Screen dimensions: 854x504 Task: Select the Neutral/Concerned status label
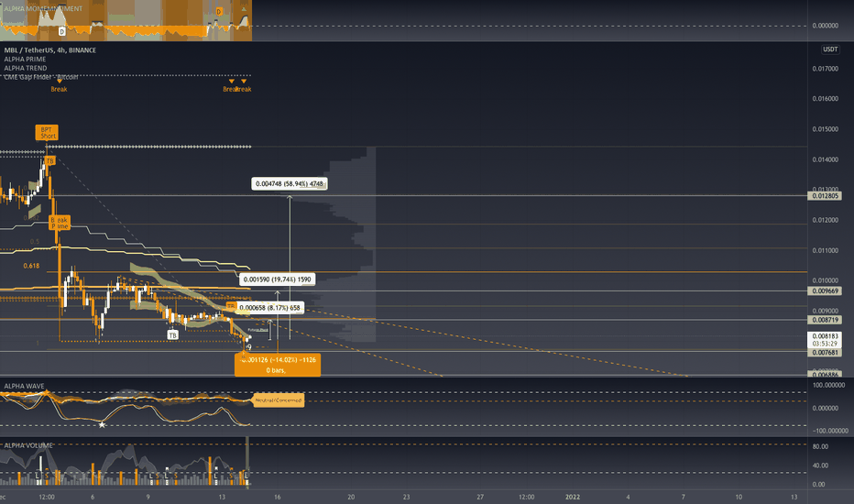point(279,400)
